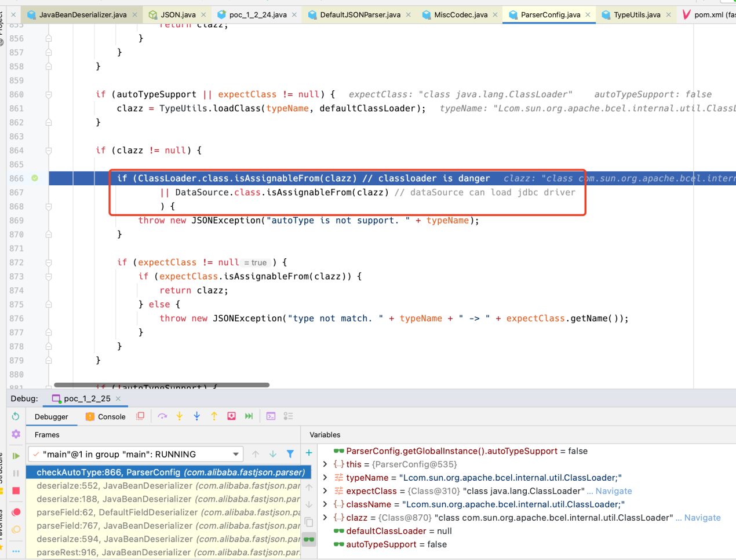
Task: Expand clazz variable node
Action: (x=325, y=518)
